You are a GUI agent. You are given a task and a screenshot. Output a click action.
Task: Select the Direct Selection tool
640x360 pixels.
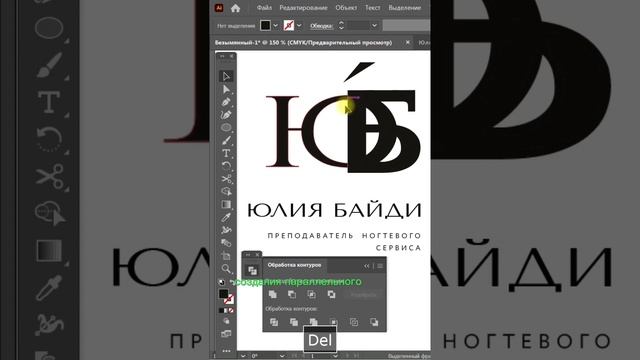226,89
